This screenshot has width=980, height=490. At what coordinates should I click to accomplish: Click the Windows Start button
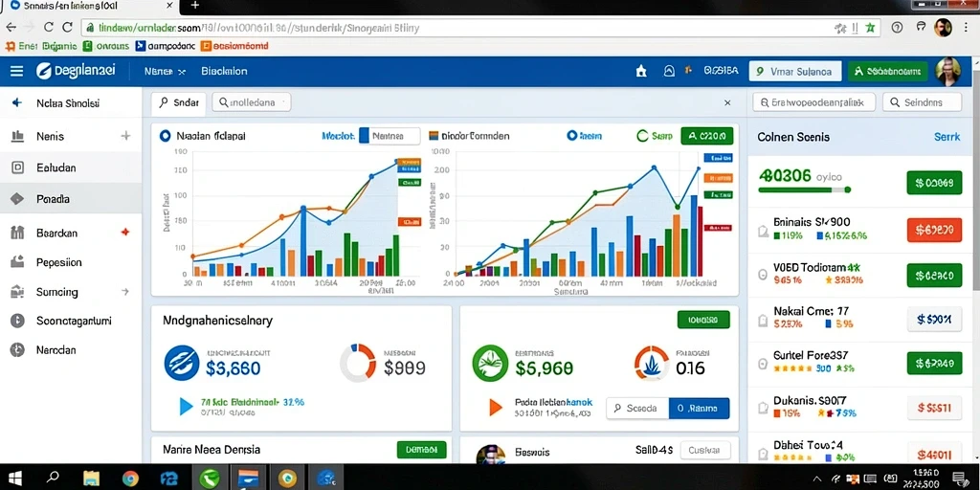tap(15, 479)
